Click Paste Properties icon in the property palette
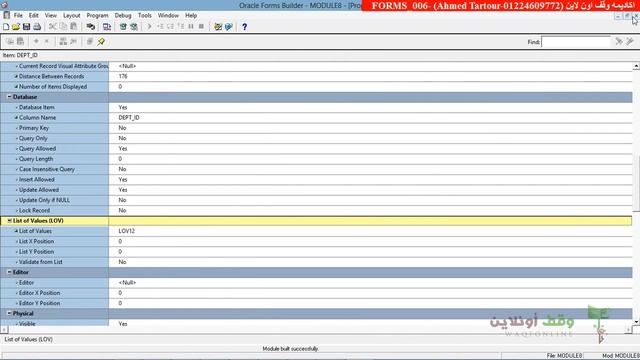 coord(20,42)
